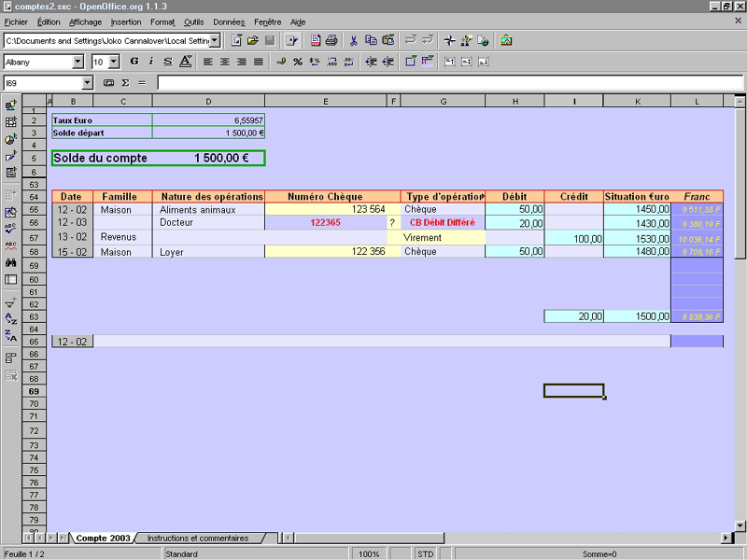Pick a font color
Screen dimensions: 747x560
point(185,62)
